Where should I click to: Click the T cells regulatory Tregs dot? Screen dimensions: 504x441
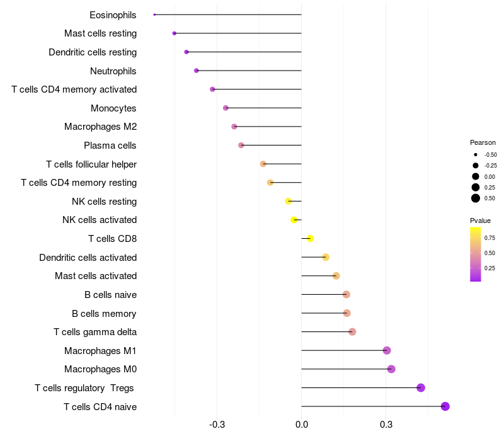click(x=421, y=387)
